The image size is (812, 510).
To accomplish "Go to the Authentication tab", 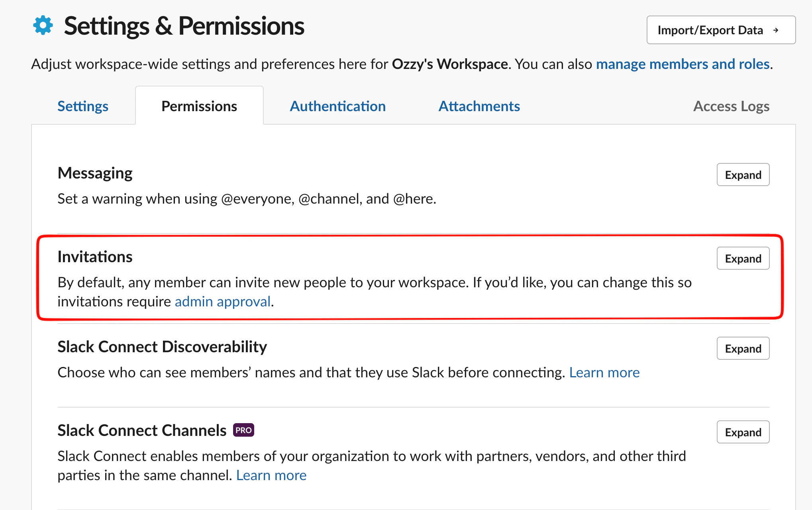I will click(337, 106).
